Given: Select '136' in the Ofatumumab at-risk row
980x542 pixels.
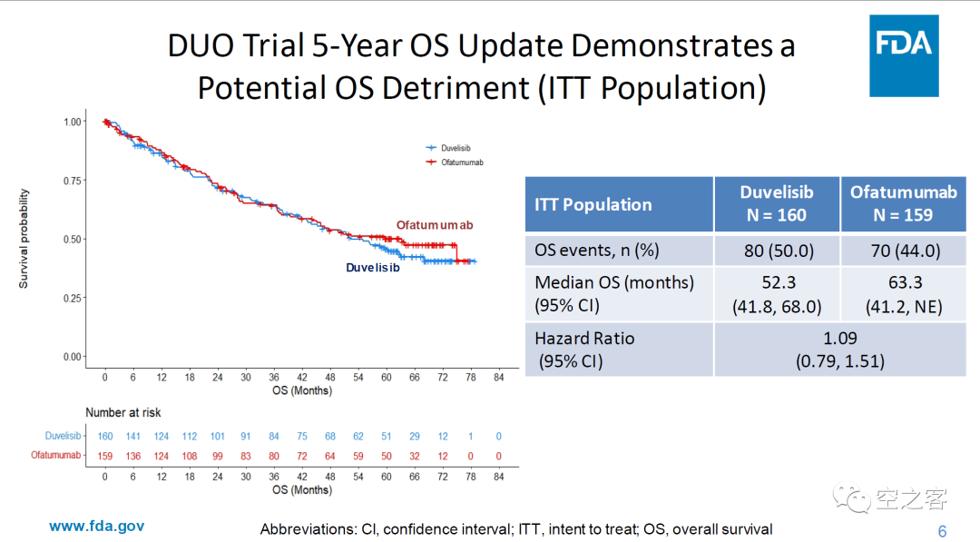Looking at the screenshot, I should [x=133, y=457].
